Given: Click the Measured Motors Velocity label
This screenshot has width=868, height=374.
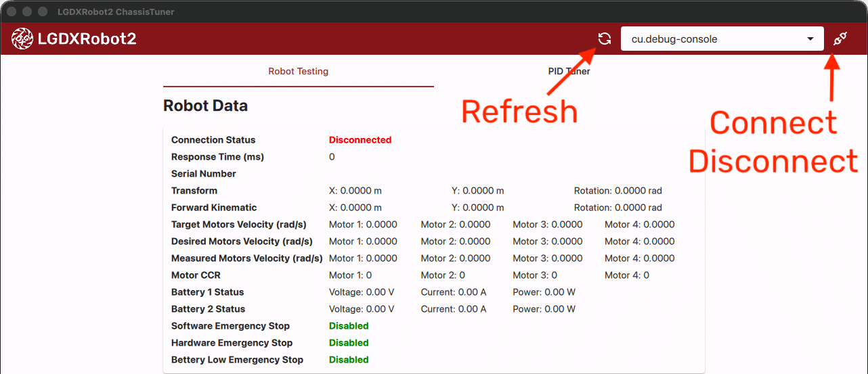Looking at the screenshot, I should click(x=247, y=258).
